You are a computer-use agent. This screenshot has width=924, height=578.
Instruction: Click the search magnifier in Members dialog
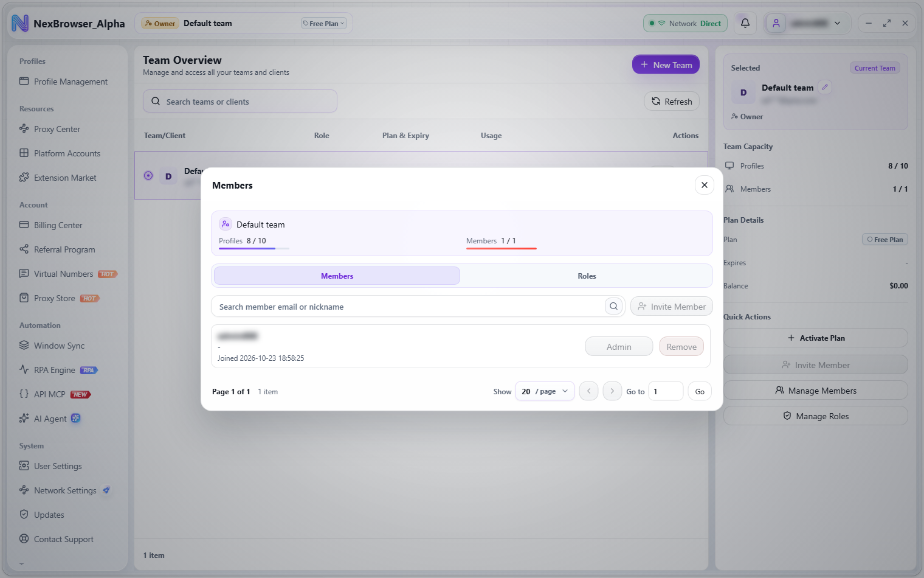click(613, 307)
